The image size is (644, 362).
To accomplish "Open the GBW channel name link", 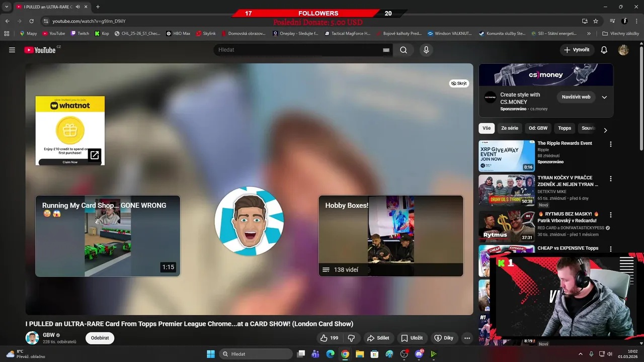I will point(49,335).
